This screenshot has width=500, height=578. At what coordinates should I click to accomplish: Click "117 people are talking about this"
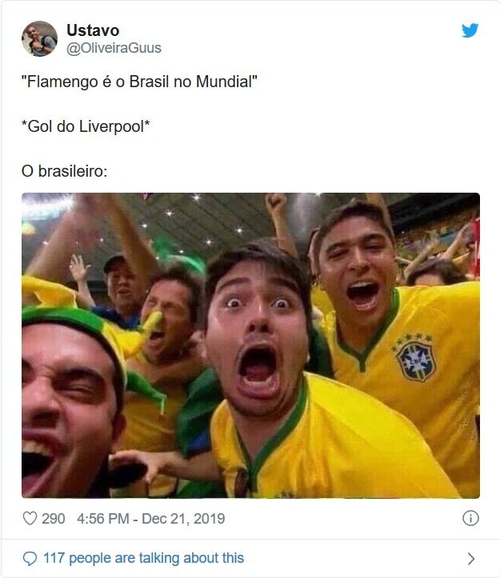tap(144, 558)
